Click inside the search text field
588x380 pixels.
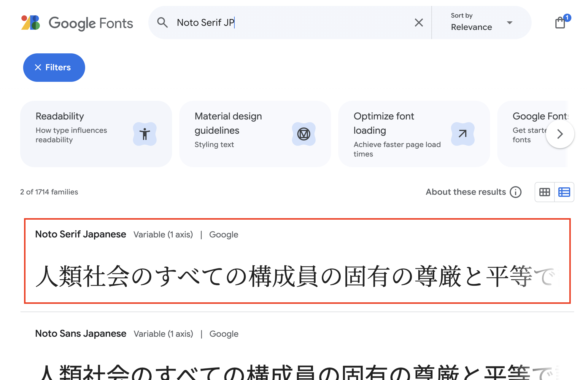[x=297, y=23]
